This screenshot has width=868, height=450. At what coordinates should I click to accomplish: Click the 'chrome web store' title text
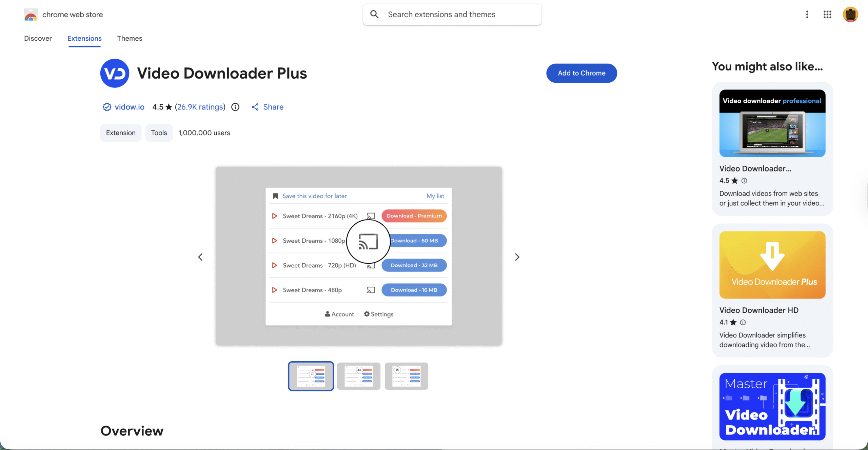coord(73,15)
